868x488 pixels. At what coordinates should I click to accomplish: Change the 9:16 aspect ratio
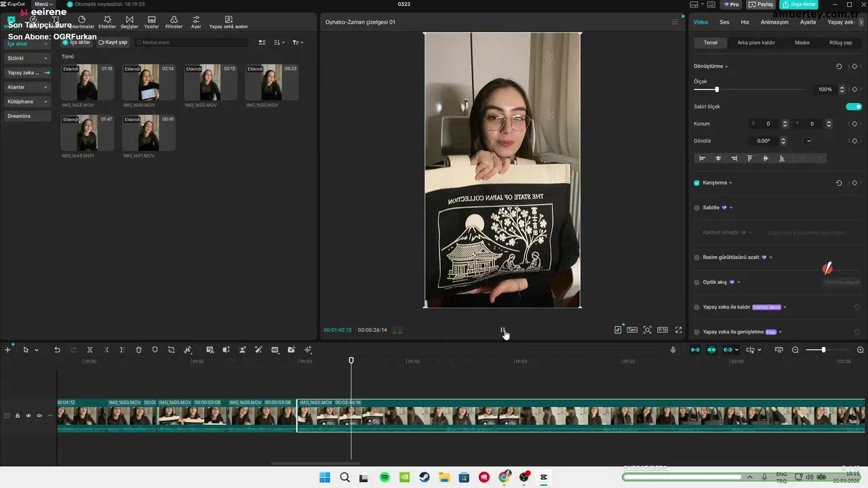tap(663, 330)
